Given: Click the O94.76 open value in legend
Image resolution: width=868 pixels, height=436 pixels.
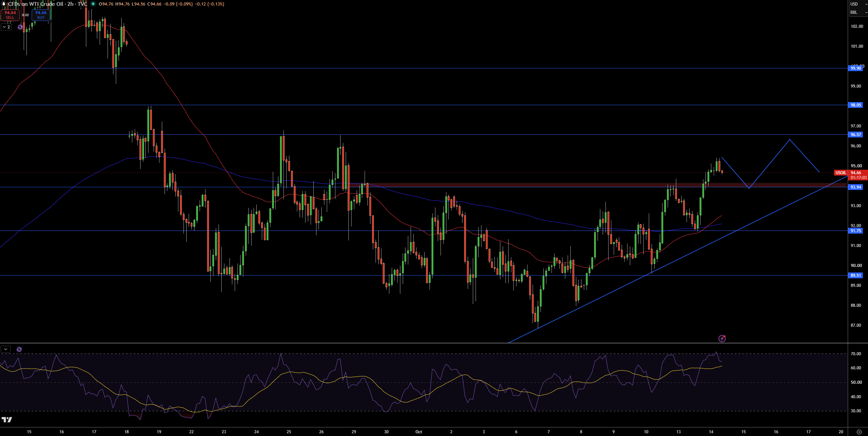Looking at the screenshot, I should click(106, 4).
